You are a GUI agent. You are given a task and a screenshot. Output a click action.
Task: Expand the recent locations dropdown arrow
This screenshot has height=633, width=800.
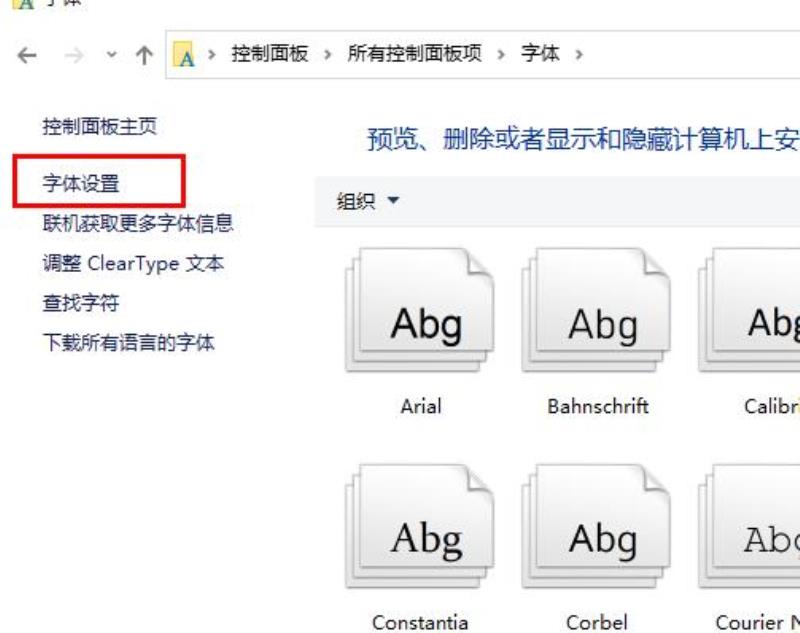click(x=111, y=55)
